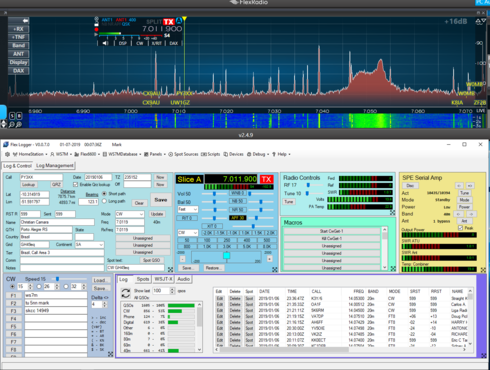
Task: Click the right magnifier zoom icon
Action: coord(19,125)
